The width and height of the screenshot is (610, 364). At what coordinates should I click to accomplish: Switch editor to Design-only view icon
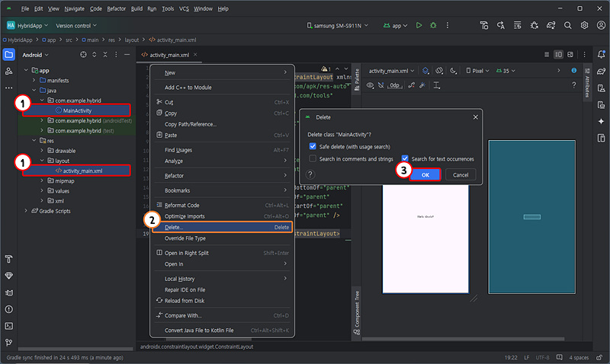pos(570,55)
